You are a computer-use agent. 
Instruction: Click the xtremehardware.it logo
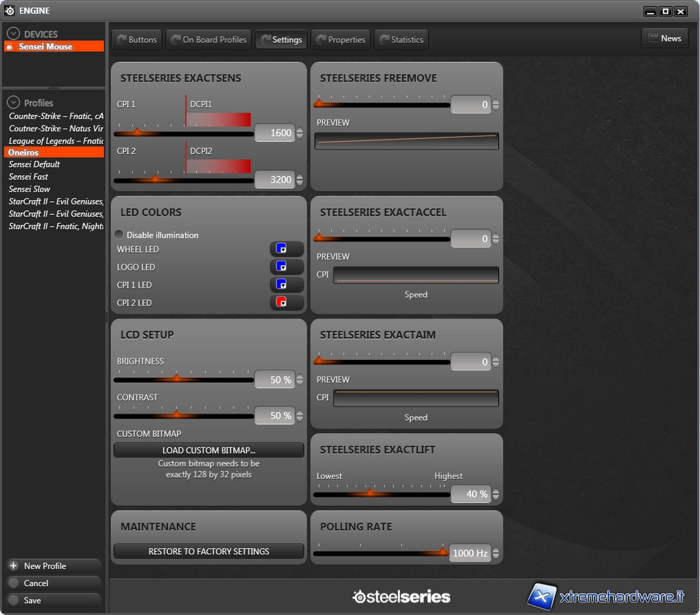[607, 596]
